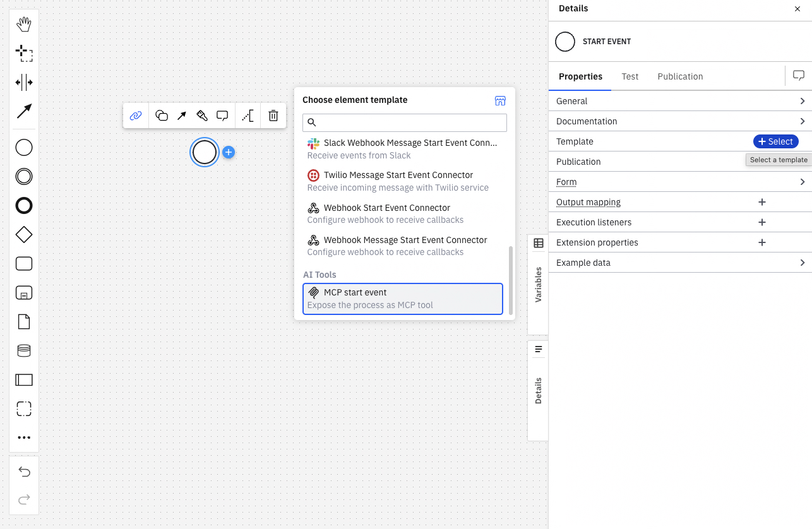The width and height of the screenshot is (812, 529).
Task: Add an Execution listener
Action: pyautogui.click(x=762, y=222)
